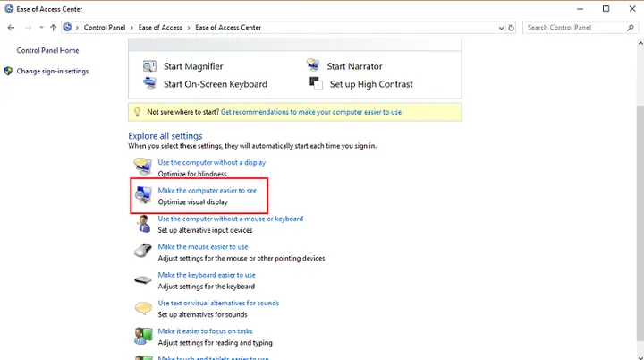644x360 pixels.
Task: Click the address bar Control Panel icon
Action: pos(67,27)
